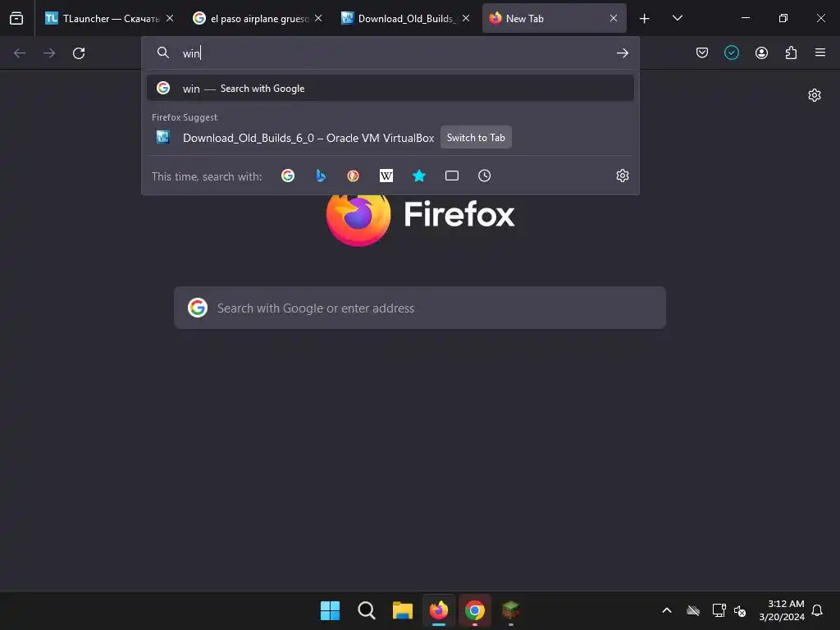Select win — Search with Google suggestion
The height and width of the screenshot is (630, 840).
[390, 89]
